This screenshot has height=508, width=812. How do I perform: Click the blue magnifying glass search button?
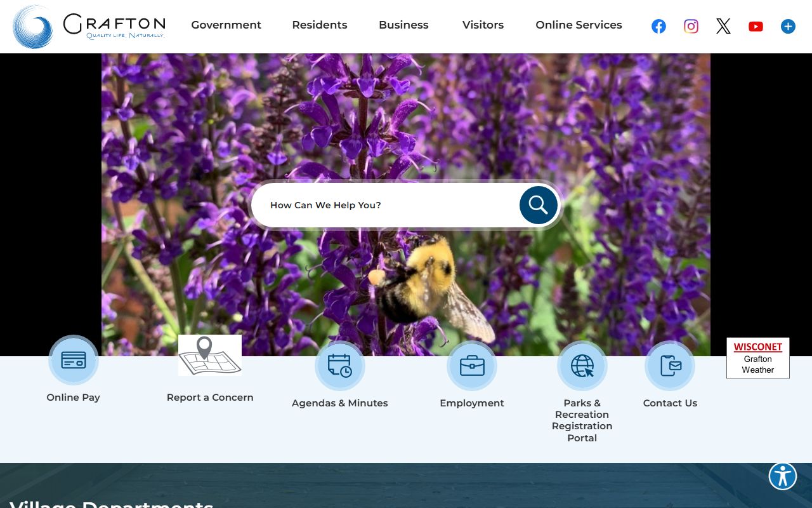(538, 205)
